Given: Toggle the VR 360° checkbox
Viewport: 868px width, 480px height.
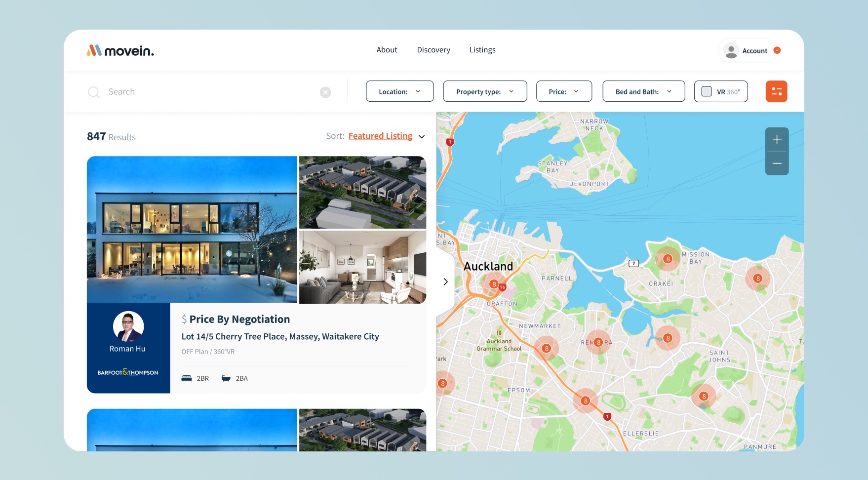Looking at the screenshot, I should (x=707, y=91).
